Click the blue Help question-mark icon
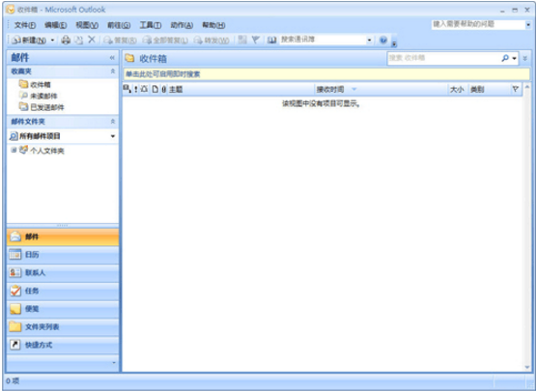This screenshot has width=537, height=392. pos(383,40)
